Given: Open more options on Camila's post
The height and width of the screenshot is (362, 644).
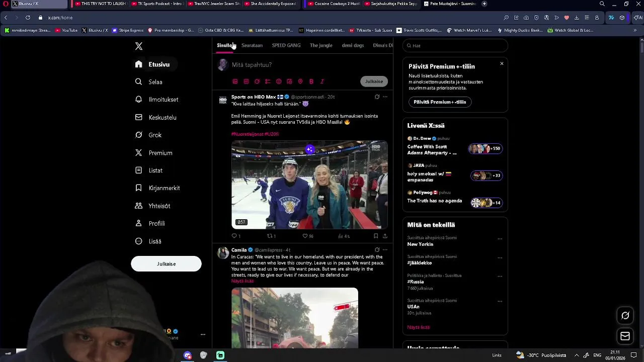Looking at the screenshot, I should click(385, 249).
